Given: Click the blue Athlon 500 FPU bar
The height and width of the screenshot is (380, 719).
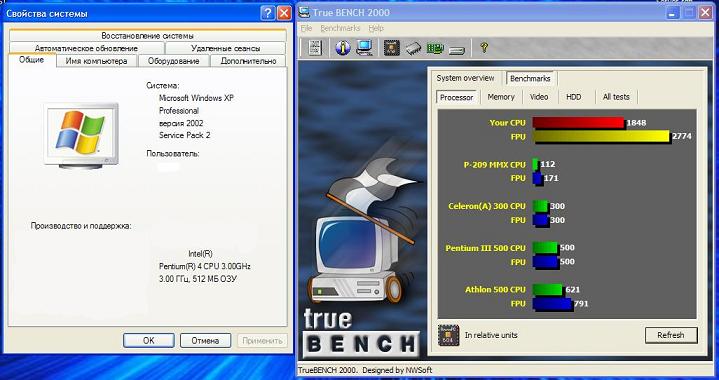Looking at the screenshot, I should 552,303.
